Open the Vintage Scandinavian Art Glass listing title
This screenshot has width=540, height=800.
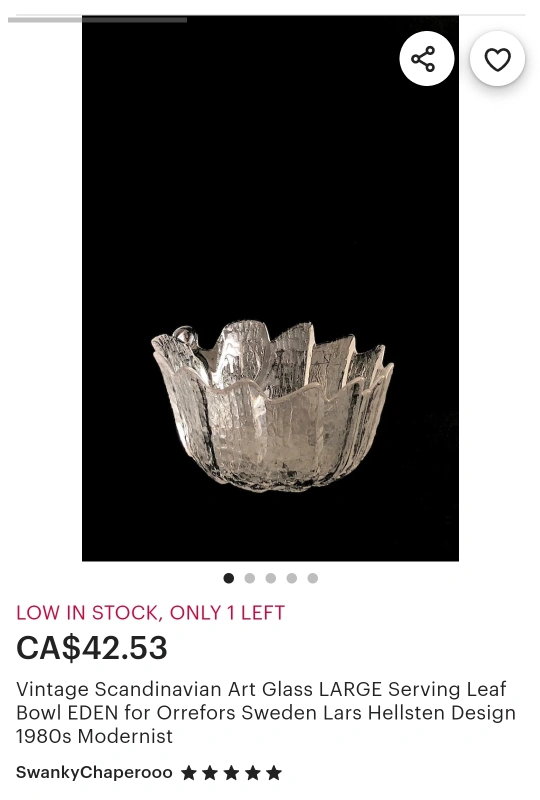(265, 713)
